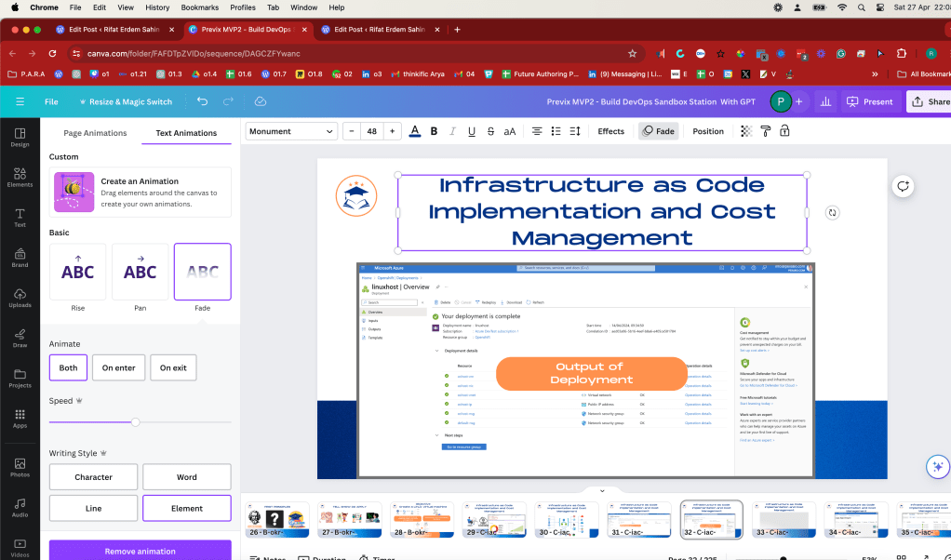Open the Audio sidebar panel
The width and height of the screenshot is (951, 560).
point(20,508)
